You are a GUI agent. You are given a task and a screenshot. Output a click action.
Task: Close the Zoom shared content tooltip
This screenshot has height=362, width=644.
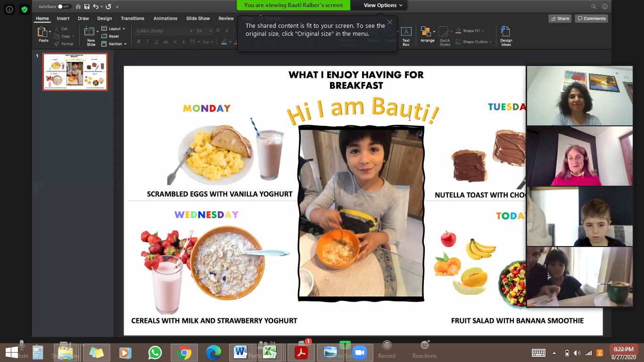click(389, 22)
